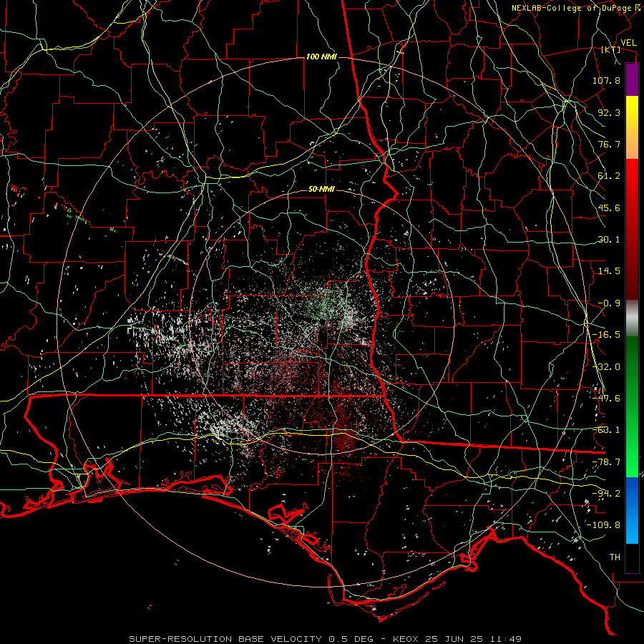Click the 61.2 legend value
644x644 pixels.
pos(609,176)
